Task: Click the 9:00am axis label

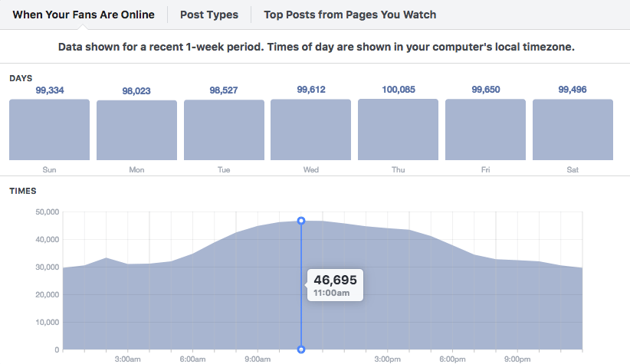Action: point(258,359)
